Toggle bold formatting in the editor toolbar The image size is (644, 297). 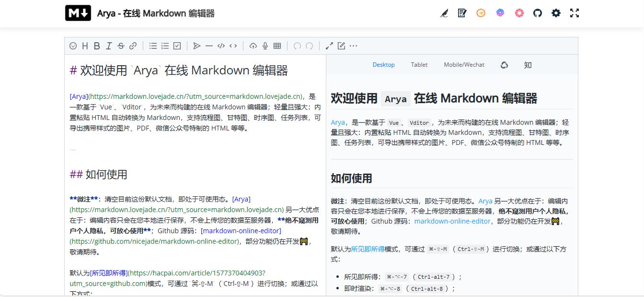(x=97, y=46)
